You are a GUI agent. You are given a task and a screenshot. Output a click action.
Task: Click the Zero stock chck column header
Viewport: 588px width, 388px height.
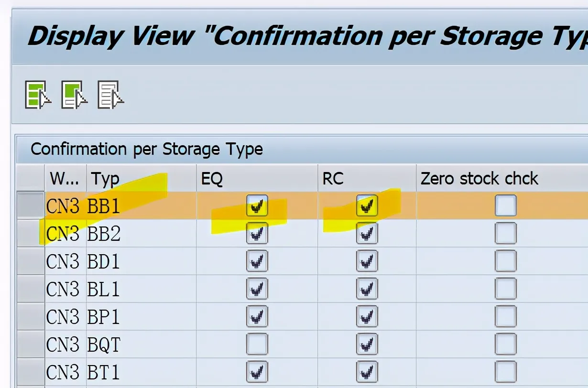pos(479,179)
